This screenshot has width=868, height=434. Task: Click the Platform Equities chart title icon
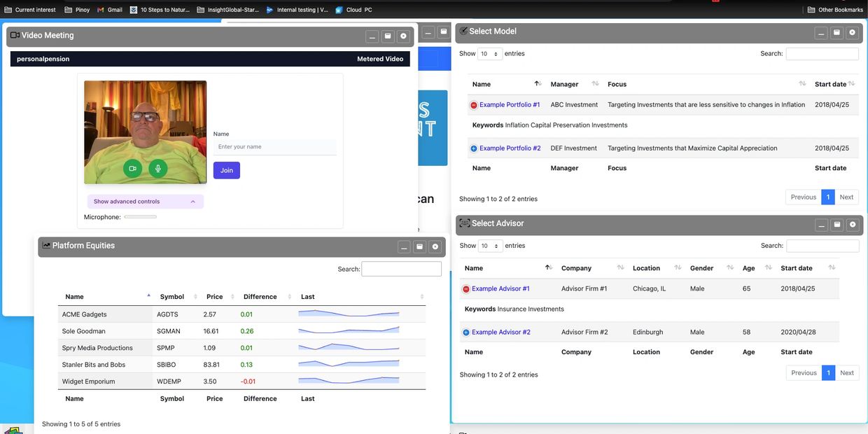pyautogui.click(x=46, y=246)
